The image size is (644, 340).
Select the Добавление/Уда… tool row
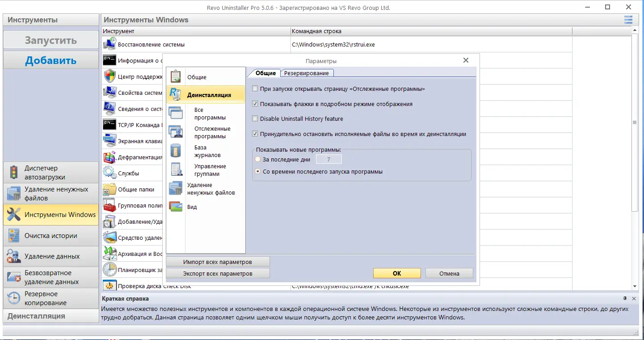(132, 221)
